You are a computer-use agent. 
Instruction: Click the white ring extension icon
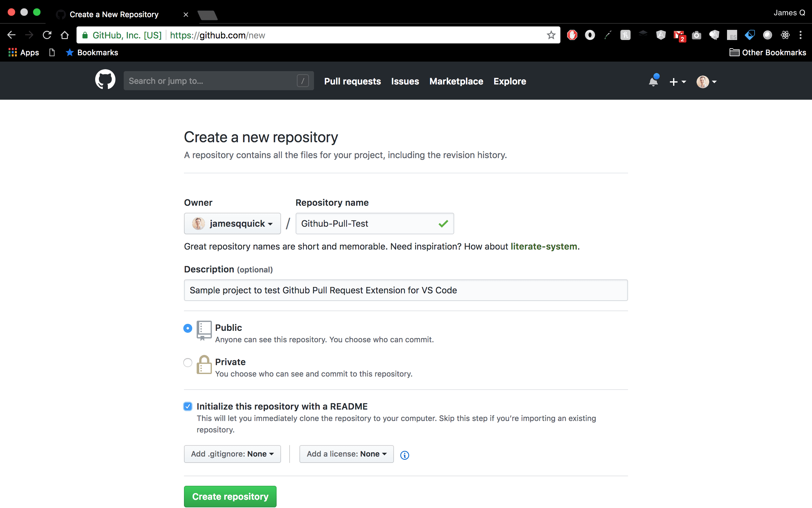[590, 35]
